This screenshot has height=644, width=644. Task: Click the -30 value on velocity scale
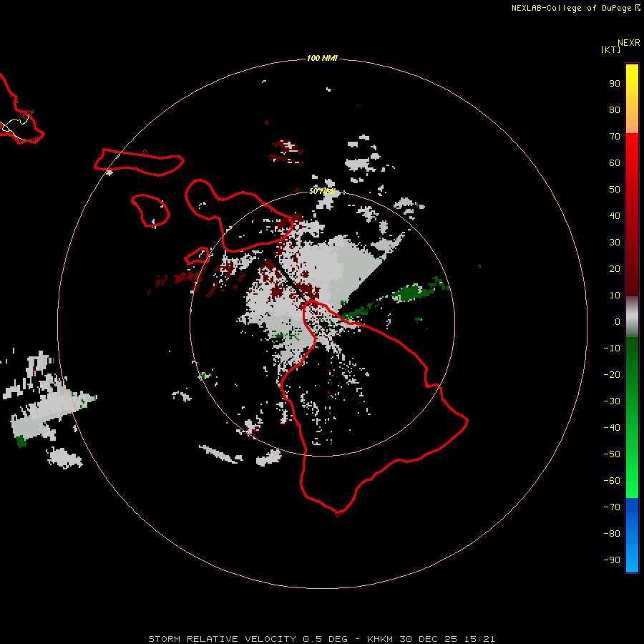[612, 401]
